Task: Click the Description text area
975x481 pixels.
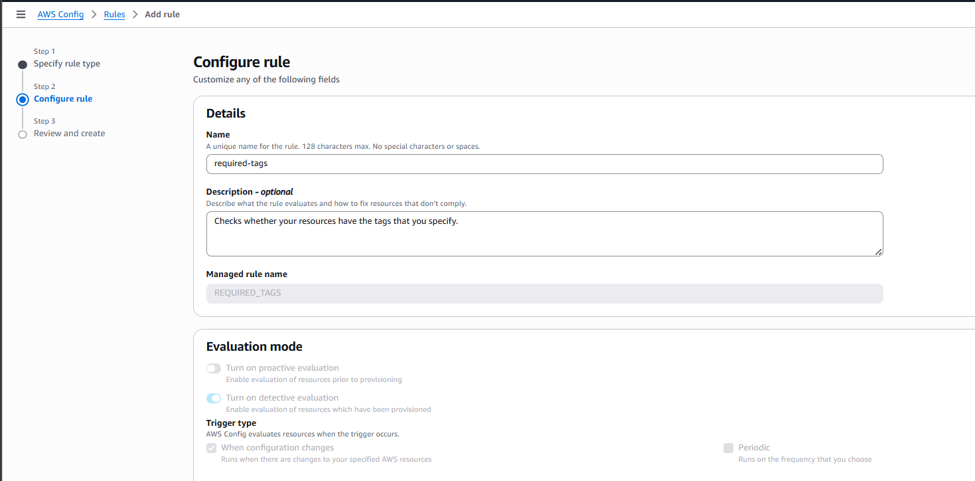Action: coord(544,234)
